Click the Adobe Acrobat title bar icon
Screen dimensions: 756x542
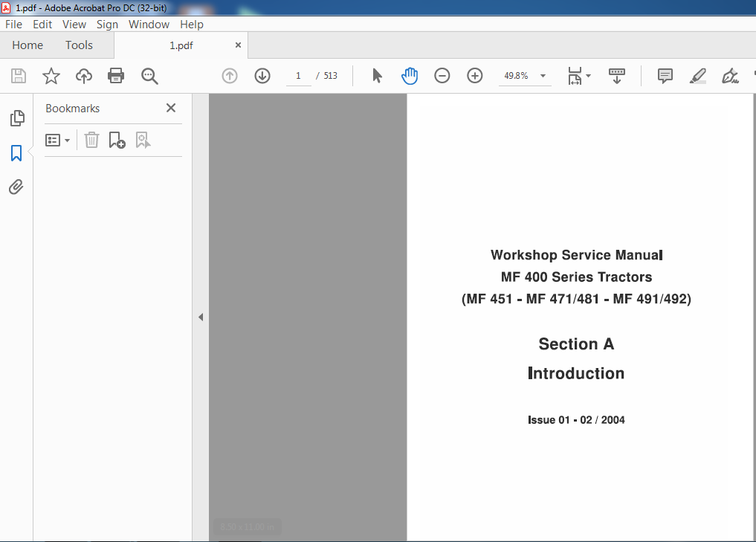6,7
